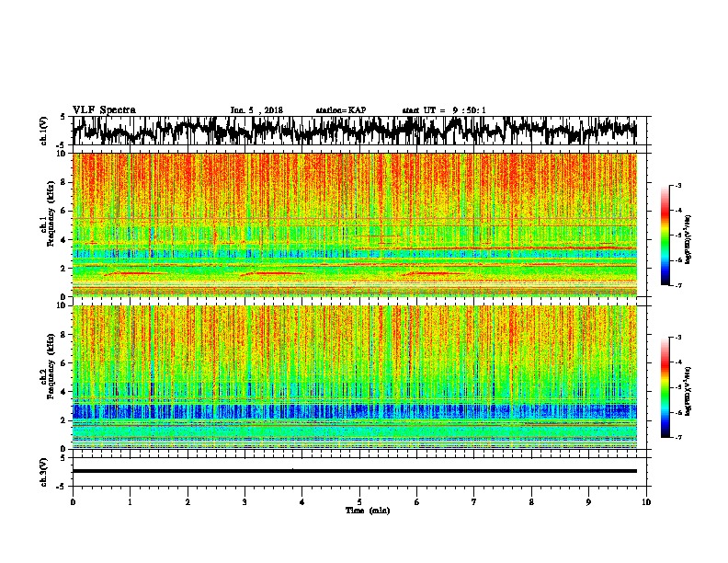Select the ch.1 spectrogram color scale bar
Screen dimensions: 728x563
tap(665, 236)
